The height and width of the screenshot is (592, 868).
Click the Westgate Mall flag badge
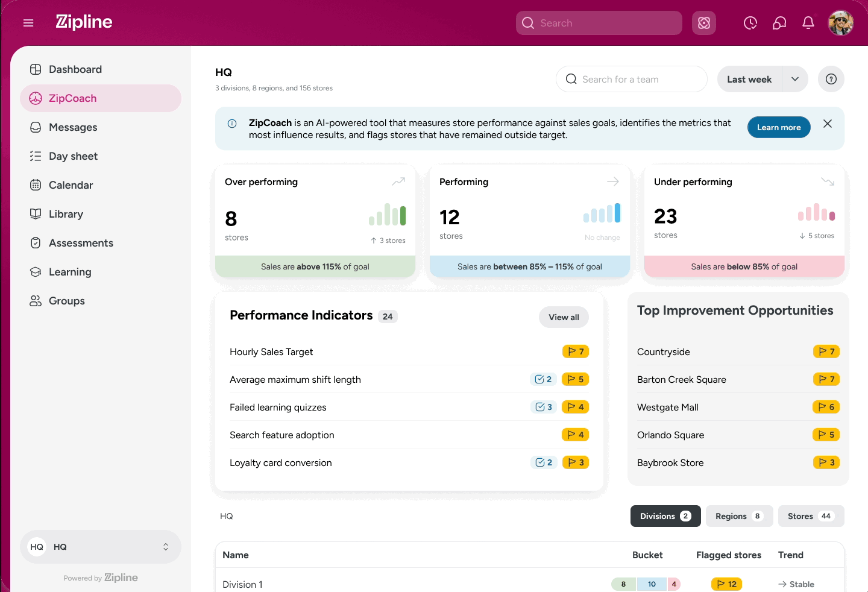[x=826, y=407]
